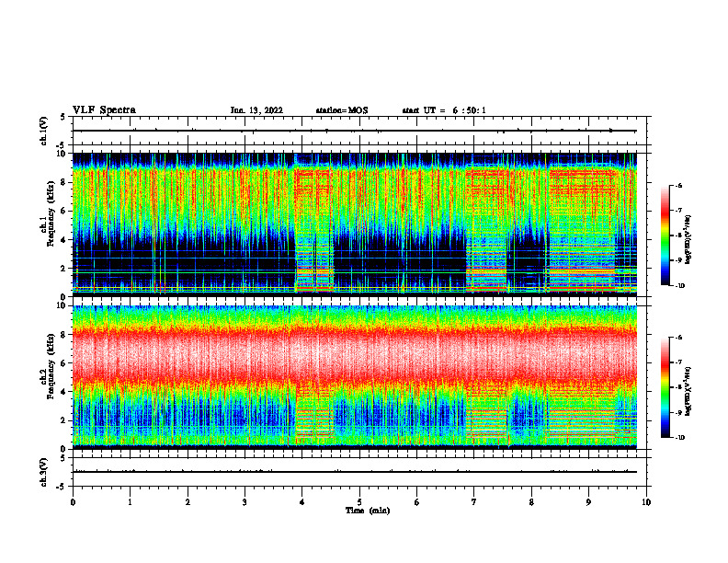Click the 'ch.1(V)' waveform axis label
Image resolution: width=728 pixels, height=563 pixels.
43,131
